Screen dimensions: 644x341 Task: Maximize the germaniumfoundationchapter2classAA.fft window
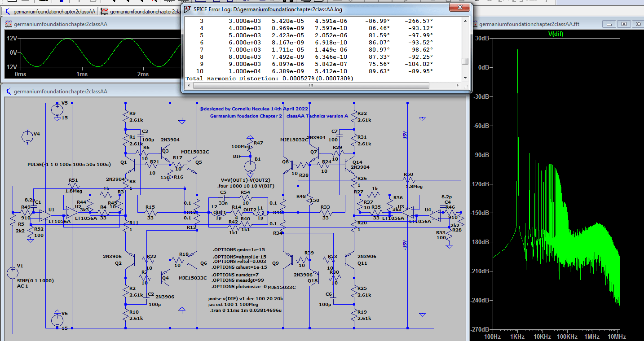pyautogui.click(x=623, y=24)
